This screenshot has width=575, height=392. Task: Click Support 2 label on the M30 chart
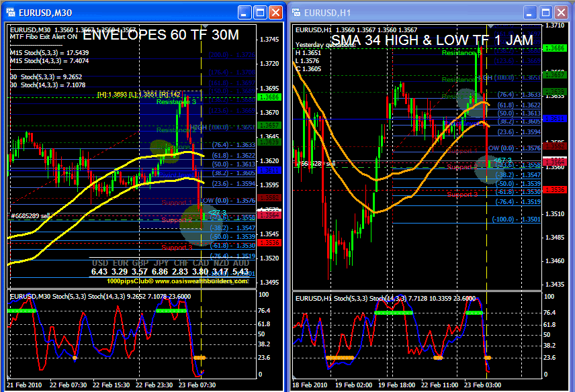coord(177,219)
